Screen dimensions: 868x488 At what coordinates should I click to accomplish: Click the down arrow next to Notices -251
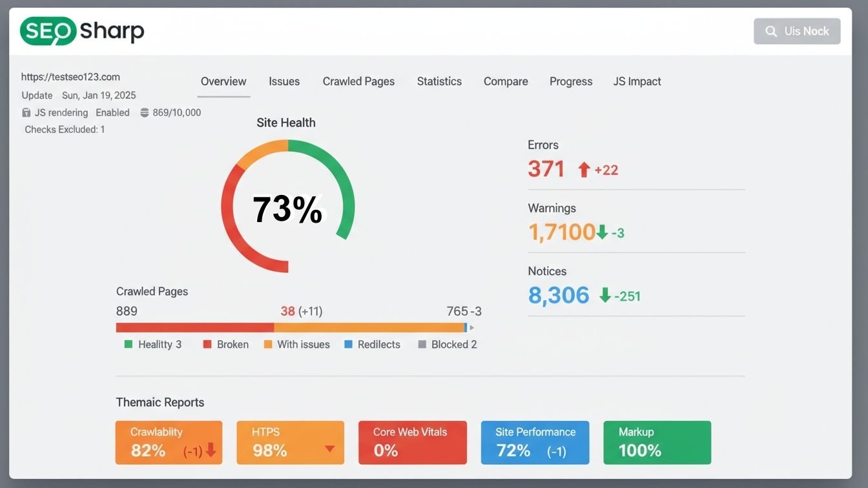604,296
